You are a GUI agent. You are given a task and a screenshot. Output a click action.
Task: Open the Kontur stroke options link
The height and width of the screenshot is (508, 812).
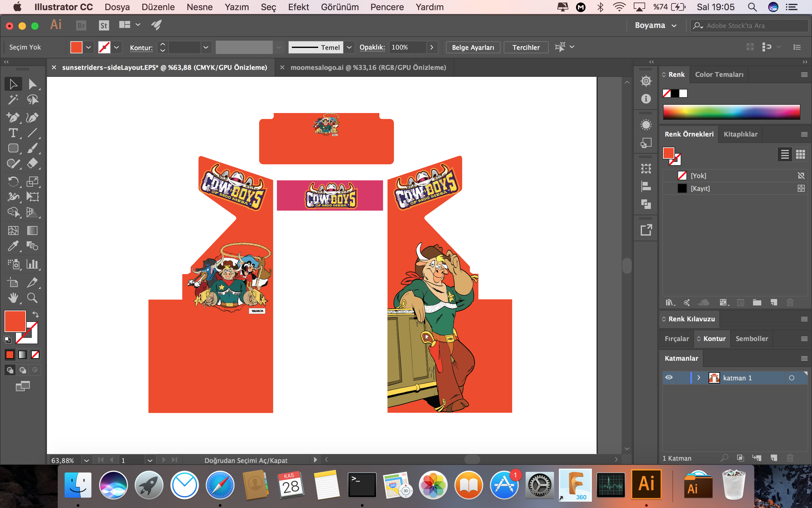tap(141, 48)
